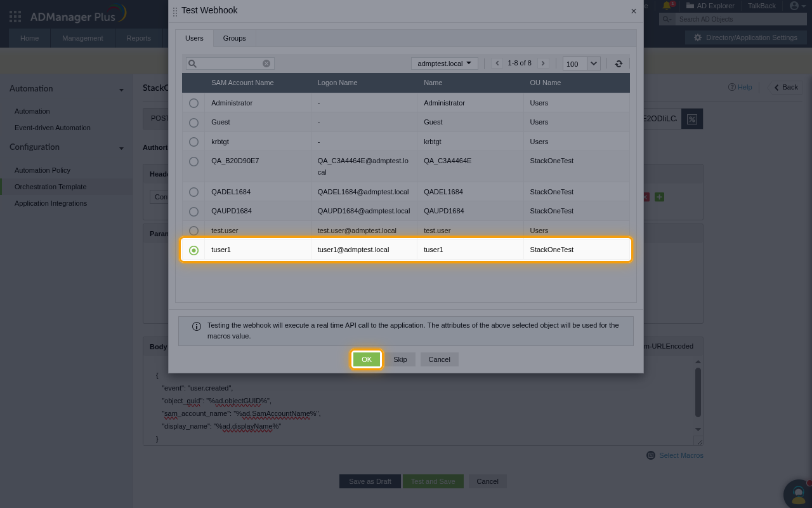Select the QA_B20D90E7 radio button

pyautogui.click(x=194, y=162)
